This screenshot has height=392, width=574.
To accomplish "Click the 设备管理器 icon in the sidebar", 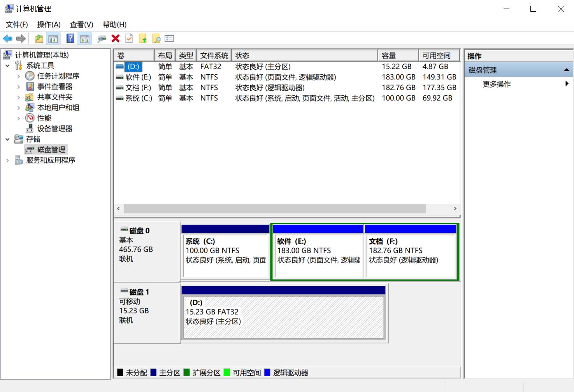I will pos(29,128).
